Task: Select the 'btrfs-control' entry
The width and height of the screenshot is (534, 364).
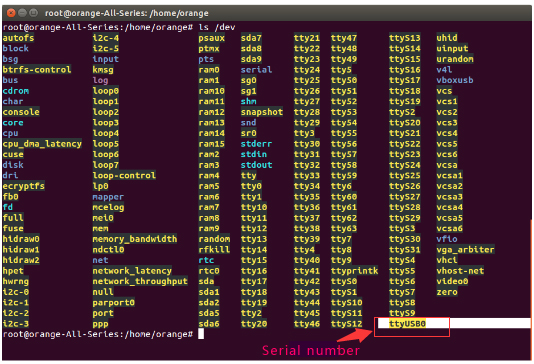Action: (37, 69)
